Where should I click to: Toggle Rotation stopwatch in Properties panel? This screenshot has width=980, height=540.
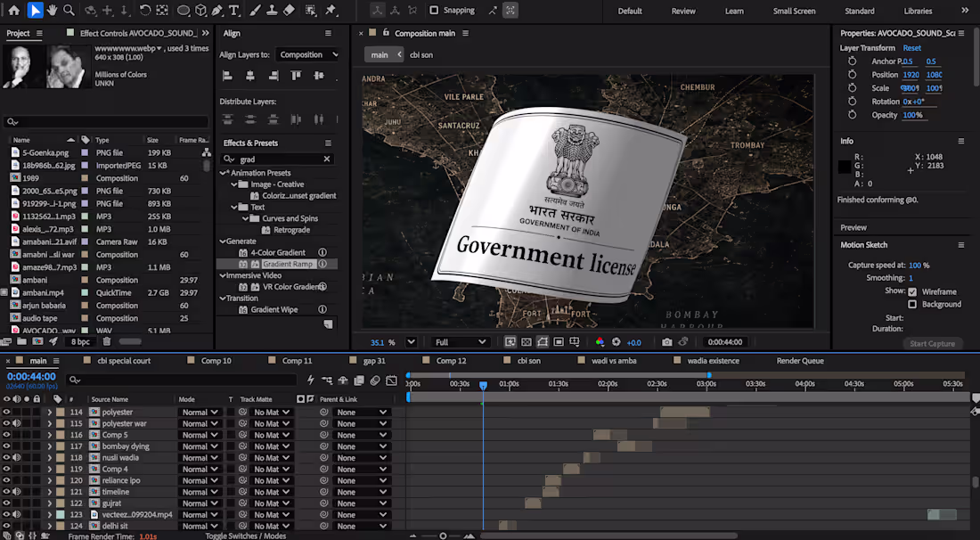852,102
